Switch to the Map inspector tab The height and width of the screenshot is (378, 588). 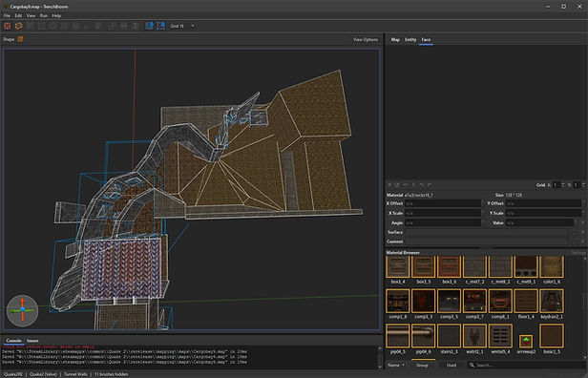point(395,39)
